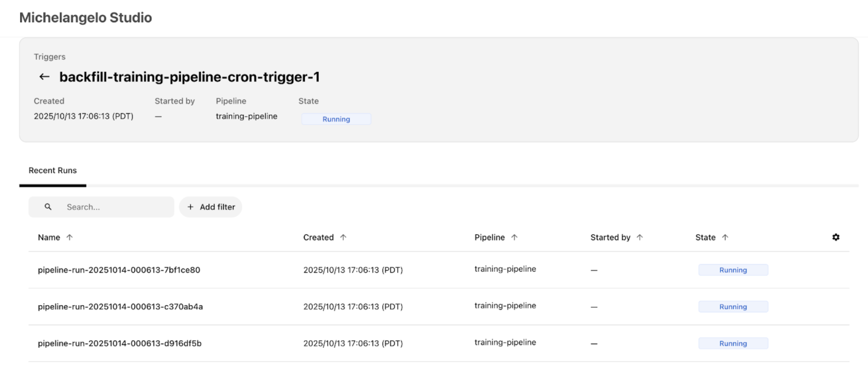This screenshot has height=375, width=868.
Task: Select Michelangelo Studio in the header
Action: click(x=86, y=17)
